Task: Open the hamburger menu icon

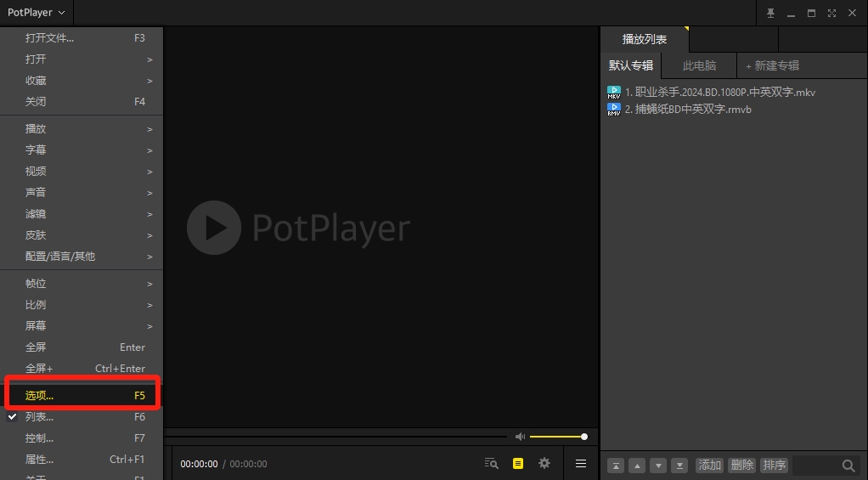Action: coord(581,463)
